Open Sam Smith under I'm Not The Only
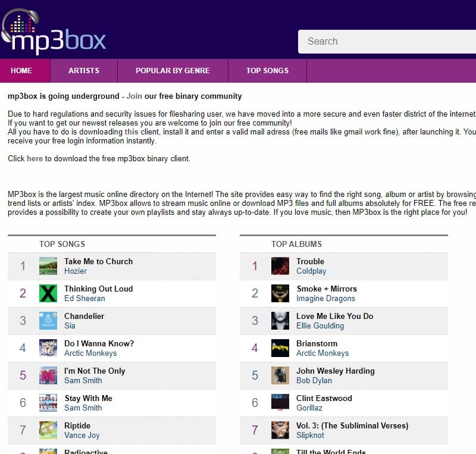 click(83, 380)
